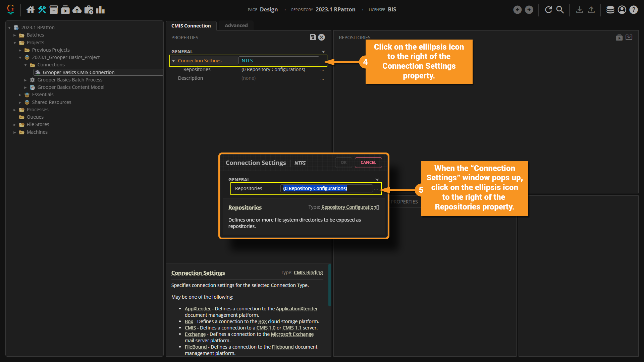This screenshot has width=644, height=362.
Task: Switch to the Advanced tab
Action: (236, 25)
